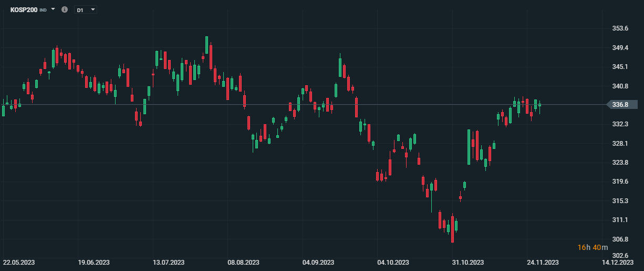Click the 353.6 price axis label
644x271 pixels.
(x=620, y=28)
